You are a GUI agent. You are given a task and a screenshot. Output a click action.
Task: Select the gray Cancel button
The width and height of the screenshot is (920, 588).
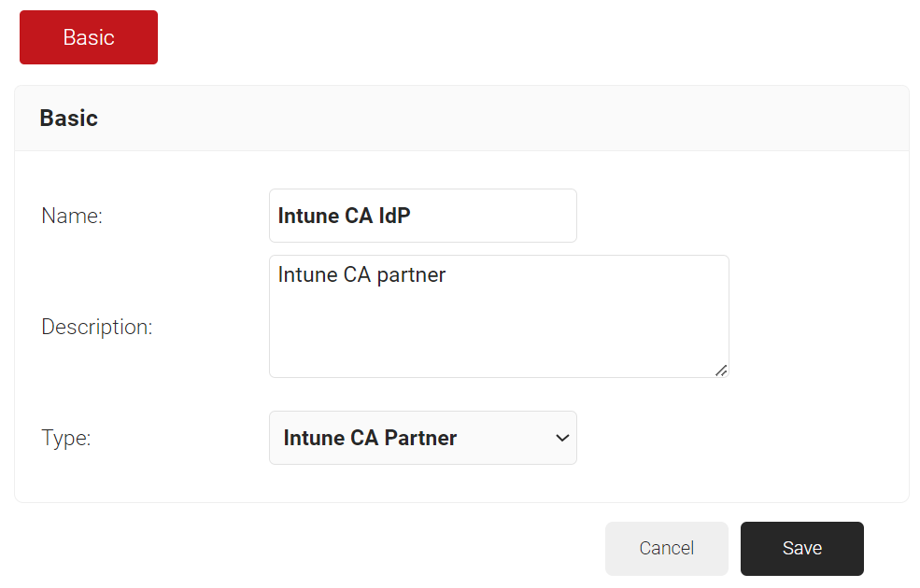667,548
